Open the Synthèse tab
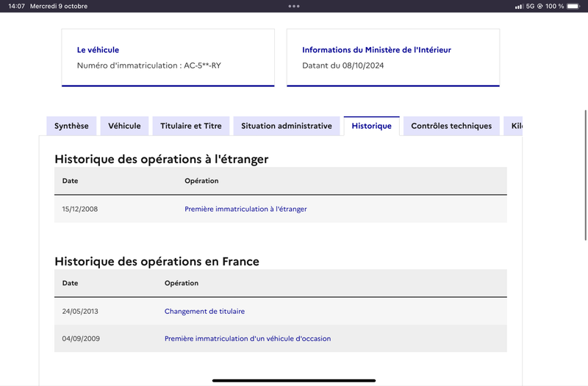The height and width of the screenshot is (386, 588). (71, 126)
